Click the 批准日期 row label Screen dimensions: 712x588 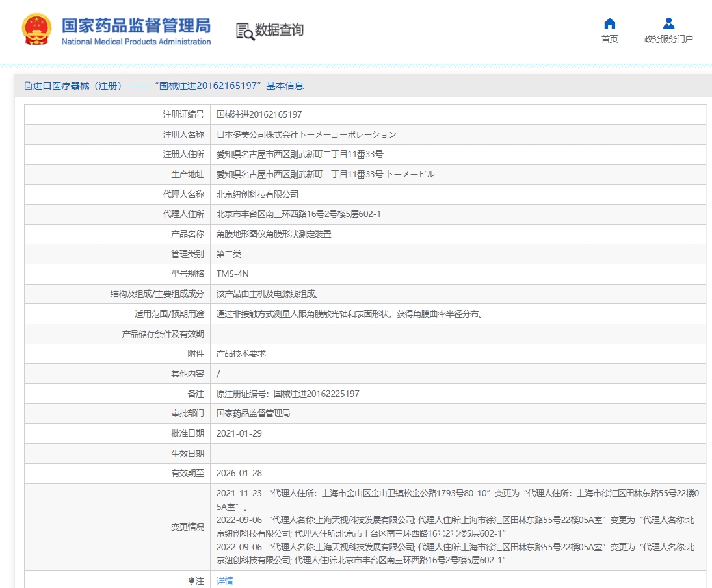pyautogui.click(x=187, y=433)
